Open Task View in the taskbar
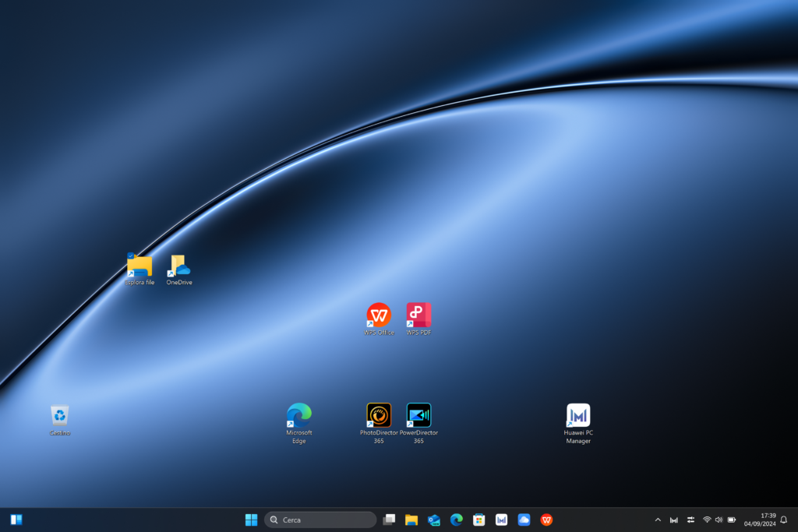Image resolution: width=798 pixels, height=532 pixels. 389,520
